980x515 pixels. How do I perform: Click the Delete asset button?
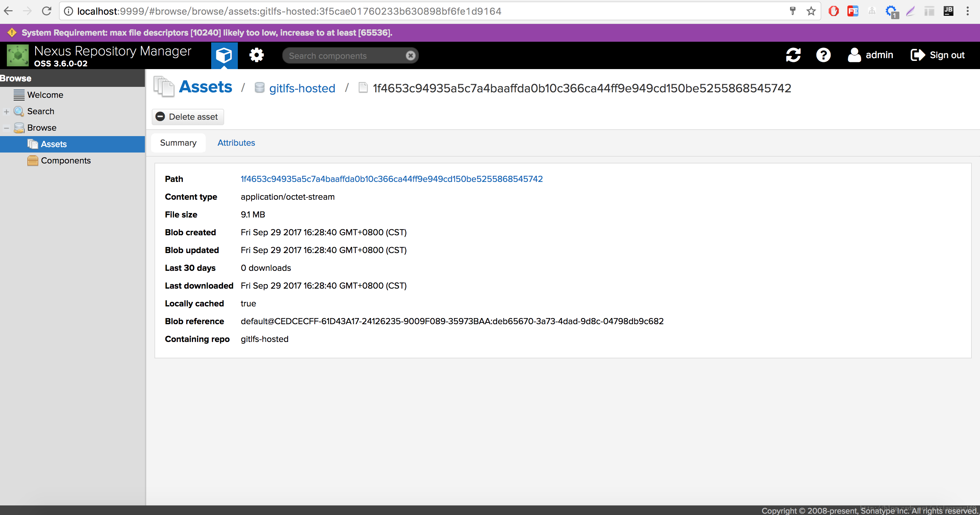188,117
